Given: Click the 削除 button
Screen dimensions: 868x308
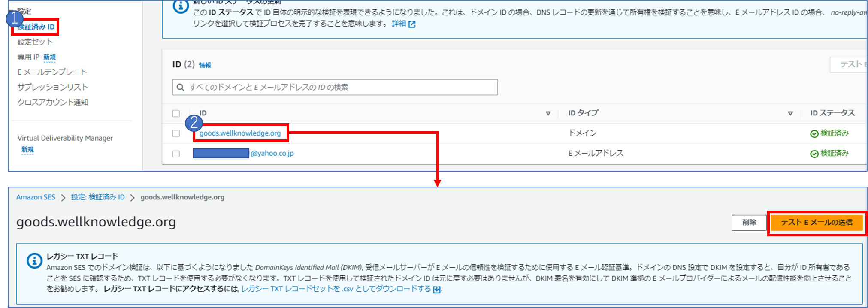Looking at the screenshot, I should coord(749,223).
